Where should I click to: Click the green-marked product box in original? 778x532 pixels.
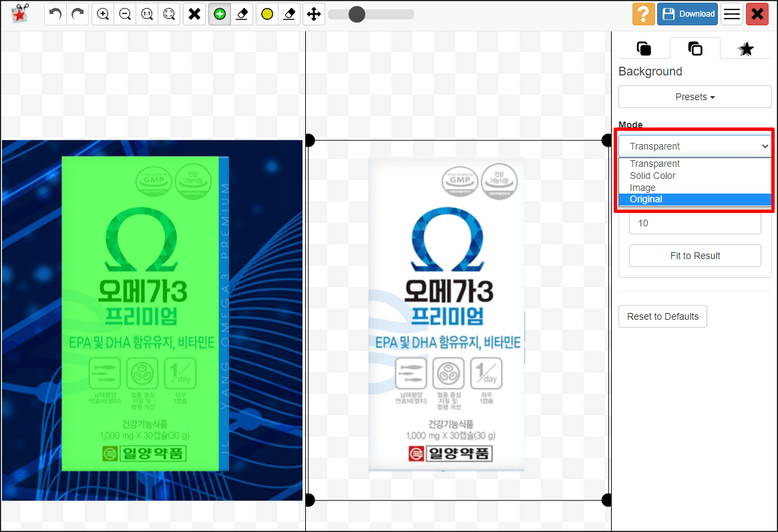pyautogui.click(x=140, y=314)
